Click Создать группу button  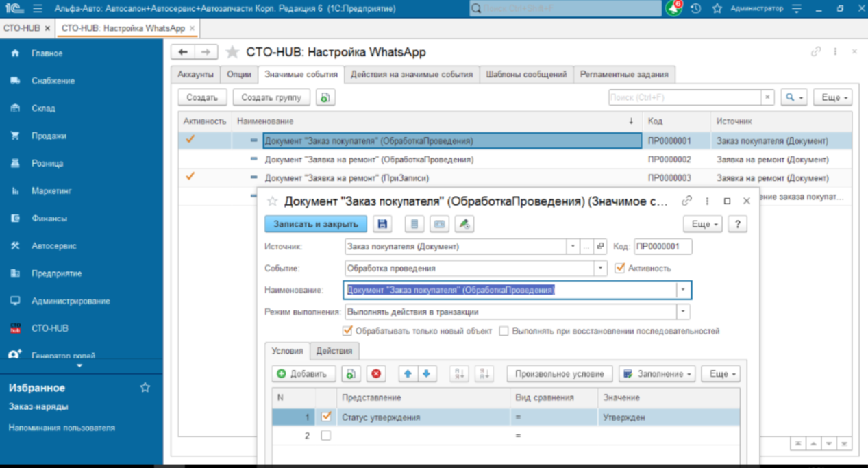coord(271,97)
